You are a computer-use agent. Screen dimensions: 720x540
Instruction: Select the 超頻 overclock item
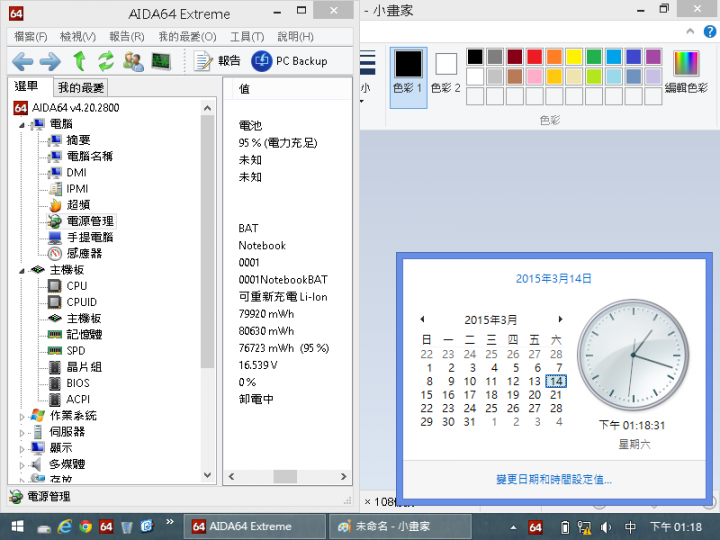click(79, 205)
